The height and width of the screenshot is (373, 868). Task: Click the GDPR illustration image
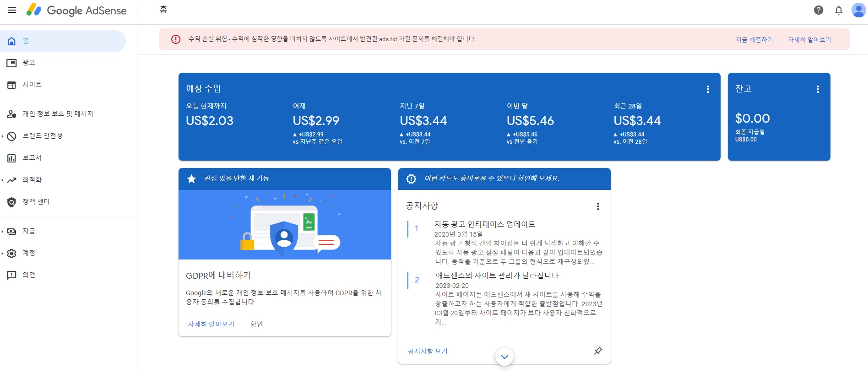pos(285,225)
